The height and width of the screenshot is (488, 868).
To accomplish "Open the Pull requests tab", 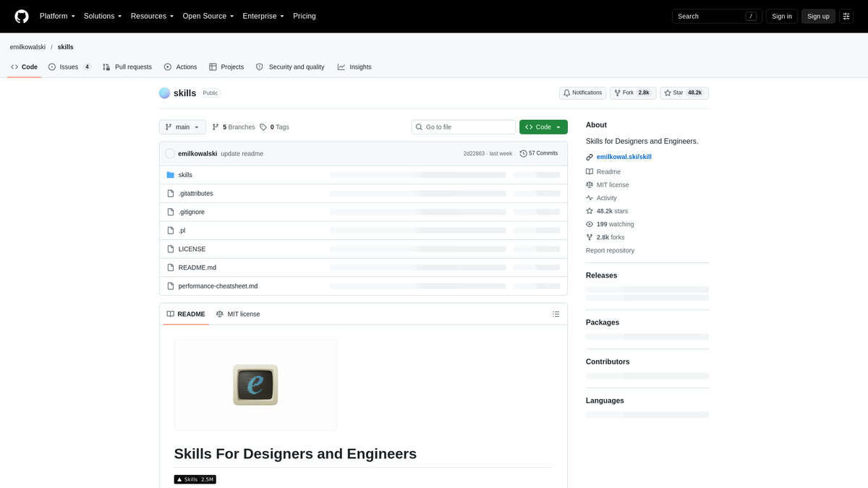I will 127,67.
